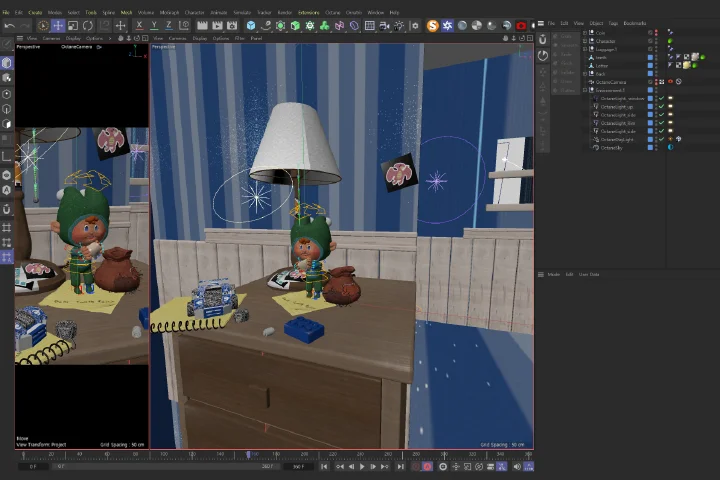Toggle the coordinate system icon

coord(184,26)
